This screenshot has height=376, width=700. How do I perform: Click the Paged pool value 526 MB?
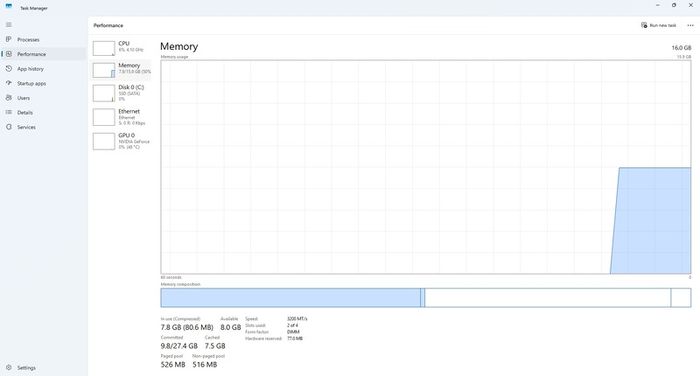(173, 364)
